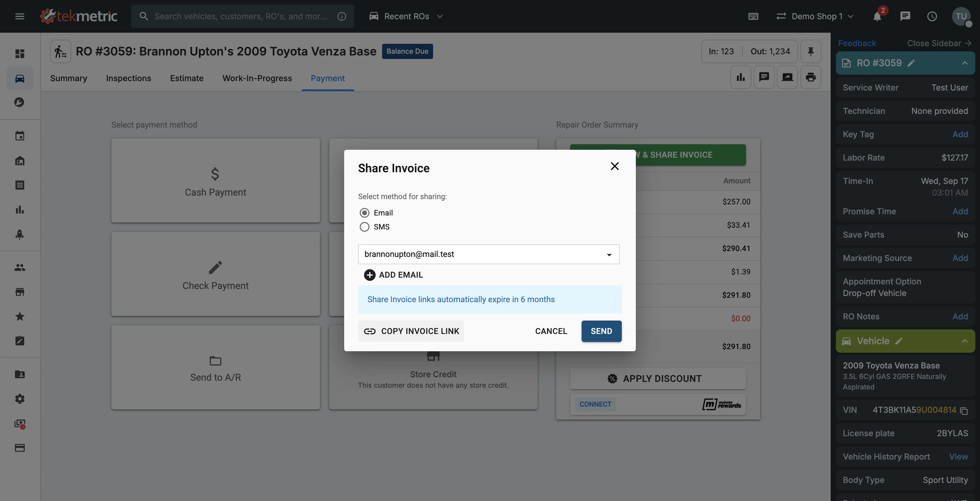Screen dimensions: 980x501
Task: Open the time clock icon in header
Action: (x=932, y=16)
